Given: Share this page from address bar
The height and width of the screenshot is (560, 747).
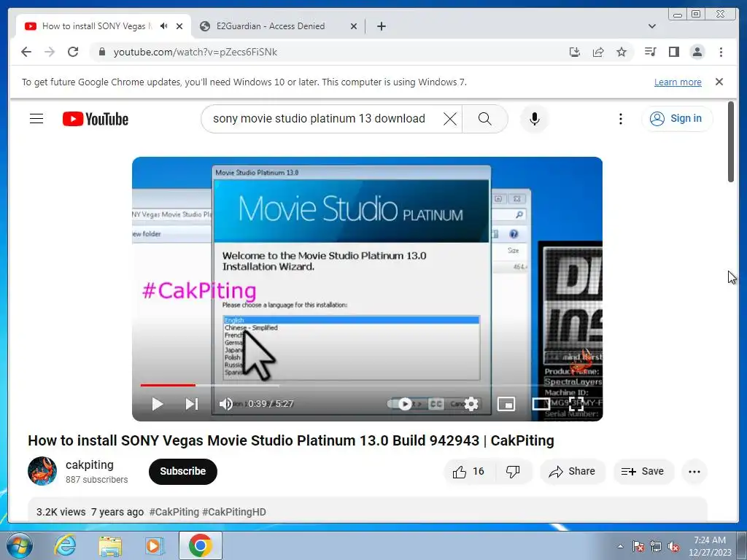Looking at the screenshot, I should [598, 52].
